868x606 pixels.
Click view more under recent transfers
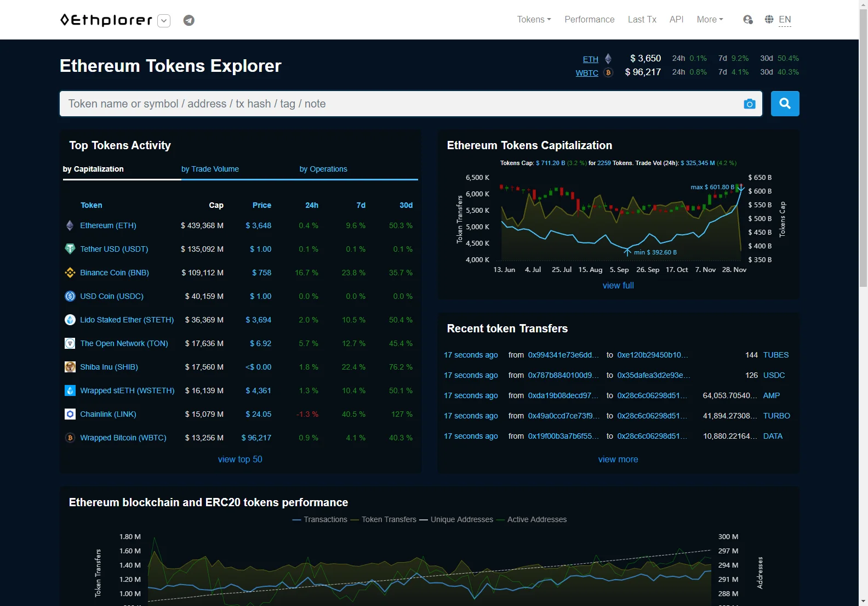coord(618,459)
